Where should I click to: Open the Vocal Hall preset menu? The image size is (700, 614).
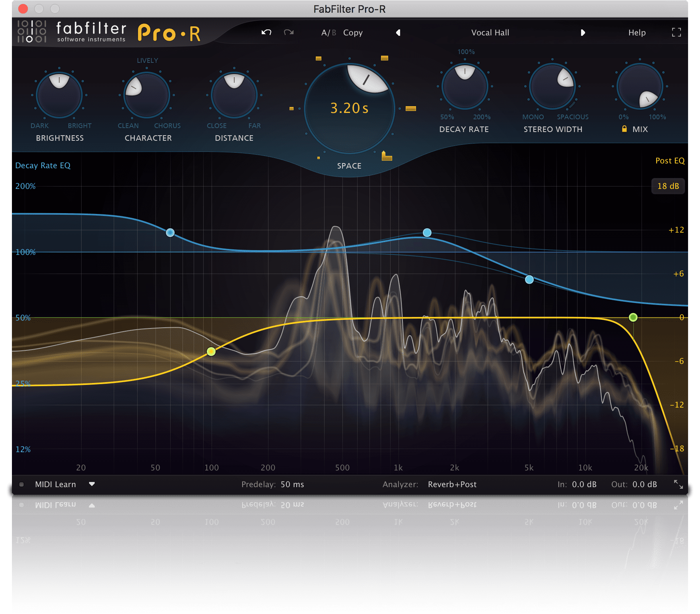tap(490, 33)
